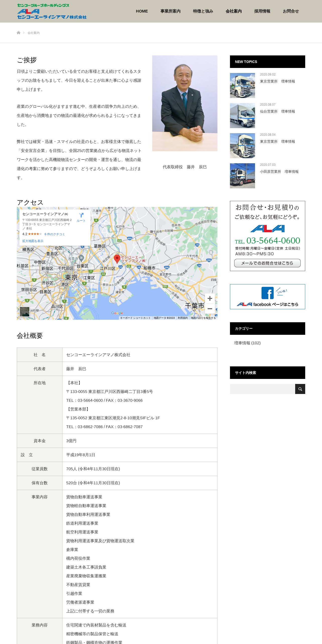322x644 pixels.
Task: Open 採用情報 menu item
Action: click(x=262, y=11)
